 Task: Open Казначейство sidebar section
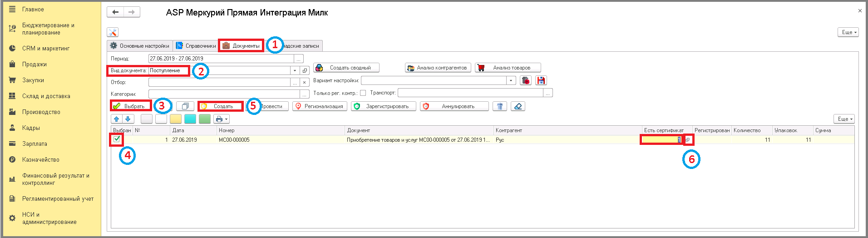click(x=40, y=159)
